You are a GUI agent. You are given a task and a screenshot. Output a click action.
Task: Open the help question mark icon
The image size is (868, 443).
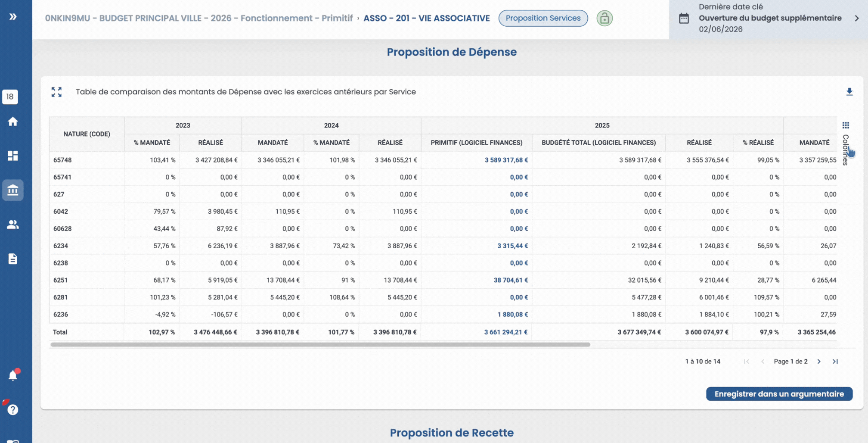pos(13,410)
